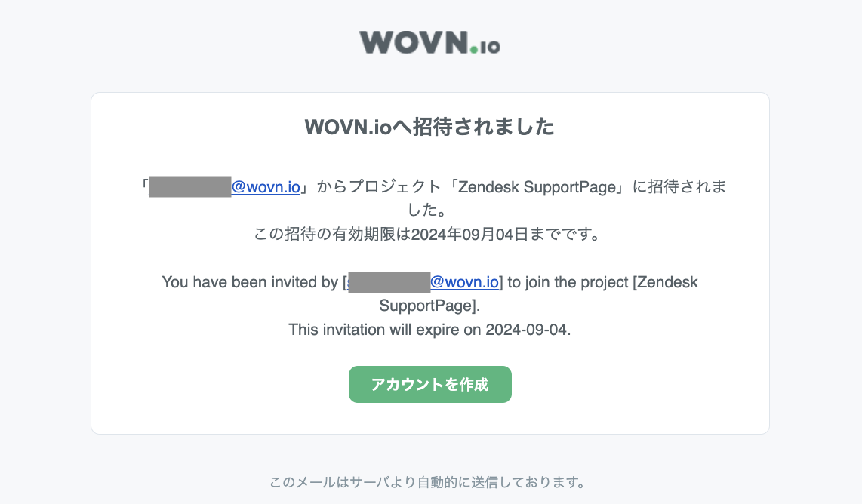Click "to join the project" text
This screenshot has height=504, width=862.
pos(568,282)
